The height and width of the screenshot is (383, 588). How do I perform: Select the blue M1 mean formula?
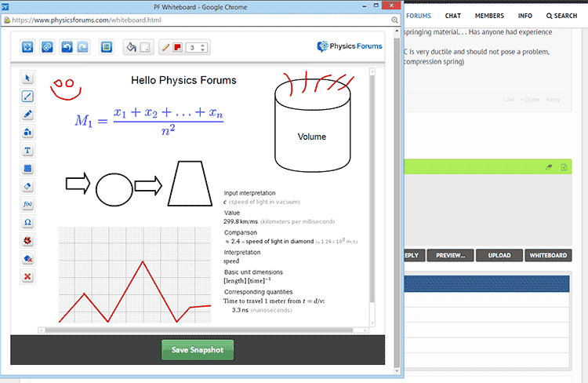149,121
